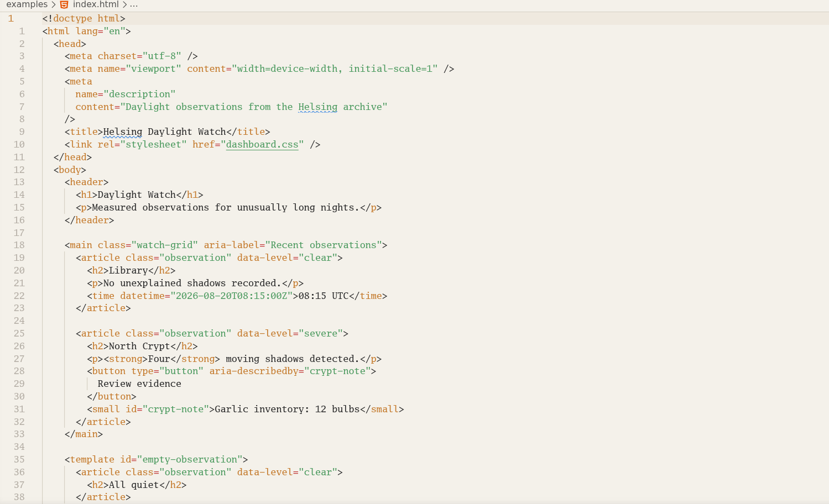This screenshot has width=829, height=504.
Task: Click "Daylight Watch" inside the h1 element
Action: tap(137, 195)
